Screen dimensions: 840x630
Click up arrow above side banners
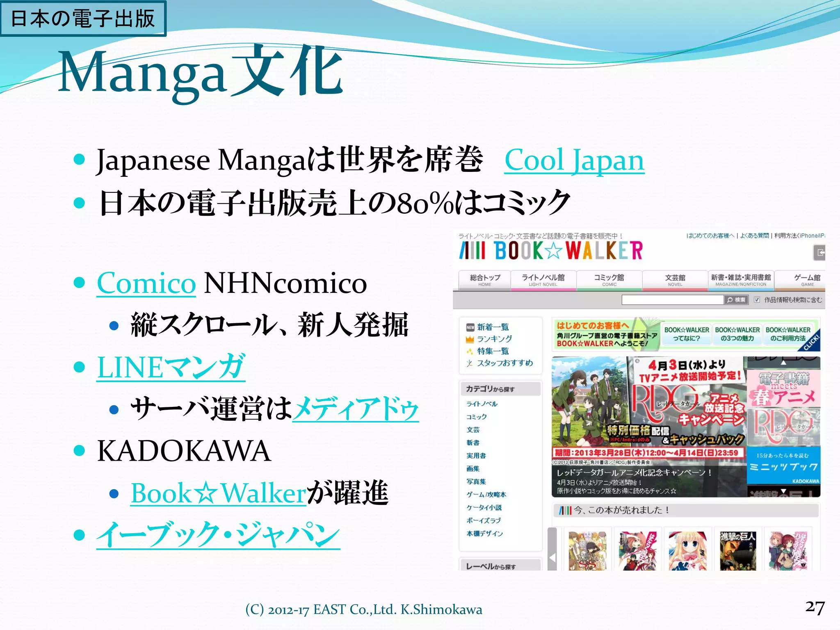783,363
